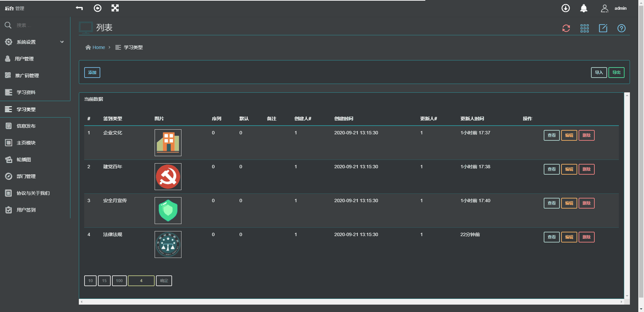Click the notification bell icon
The image size is (644, 312).
[584, 8]
